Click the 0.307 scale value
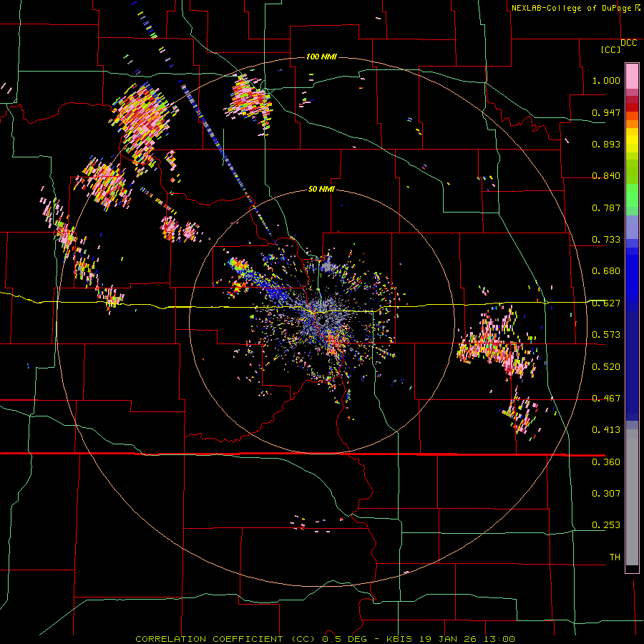Viewport: 644px width, 644px height. click(606, 494)
